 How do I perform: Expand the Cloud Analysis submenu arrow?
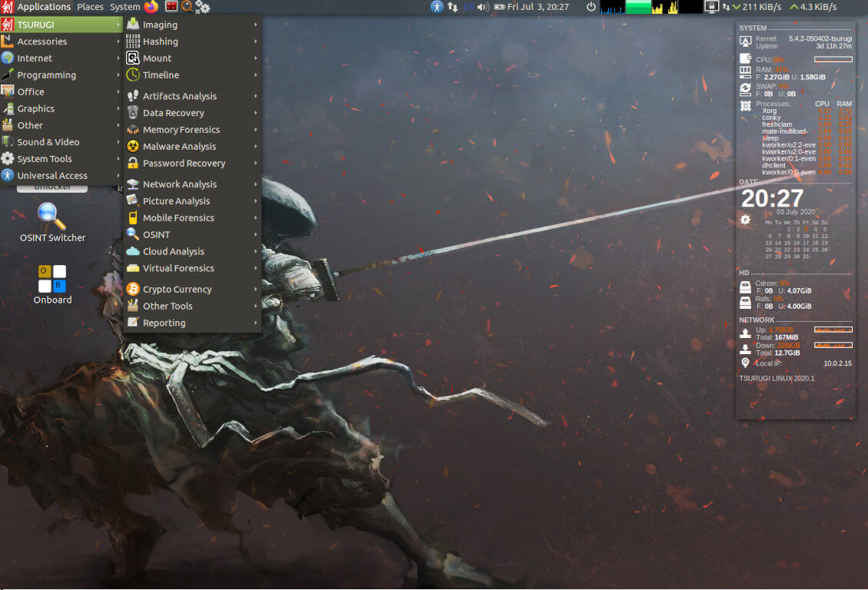[x=256, y=251]
